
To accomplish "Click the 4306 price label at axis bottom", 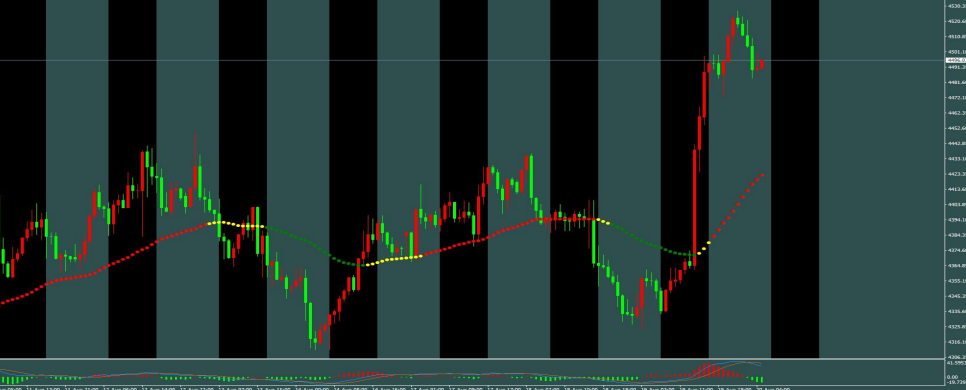I will [956, 357].
